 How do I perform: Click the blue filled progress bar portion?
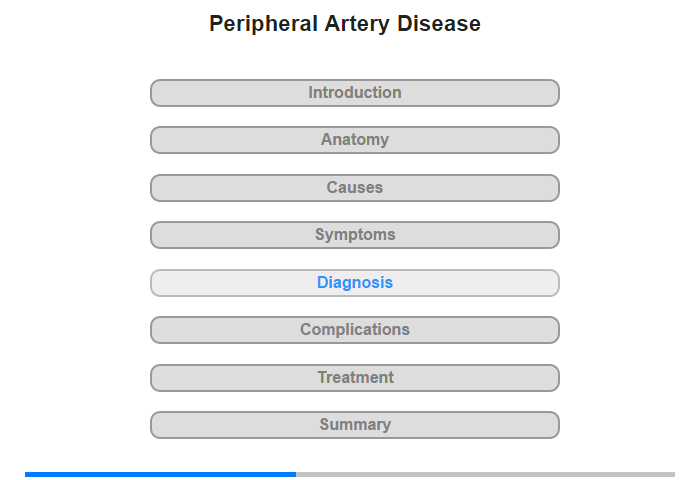[160, 474]
